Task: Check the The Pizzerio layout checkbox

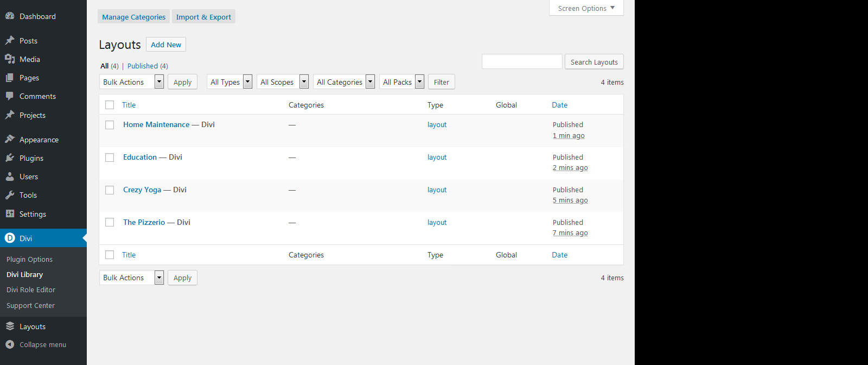Action: pos(110,222)
